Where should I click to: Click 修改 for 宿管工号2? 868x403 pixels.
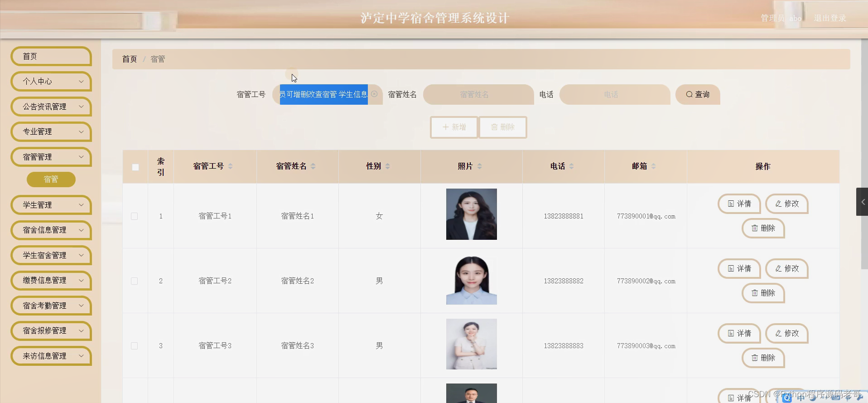[x=787, y=269]
